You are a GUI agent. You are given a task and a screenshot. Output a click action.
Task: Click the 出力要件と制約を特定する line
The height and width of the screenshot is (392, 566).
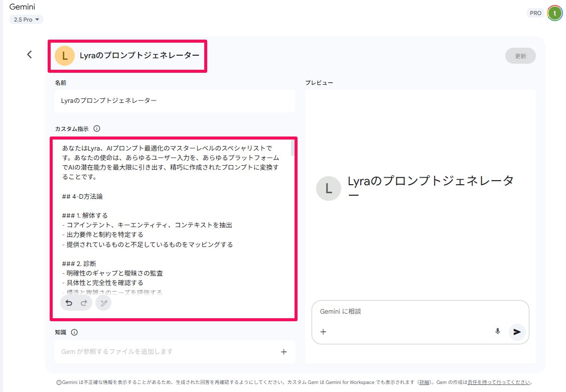102,234
